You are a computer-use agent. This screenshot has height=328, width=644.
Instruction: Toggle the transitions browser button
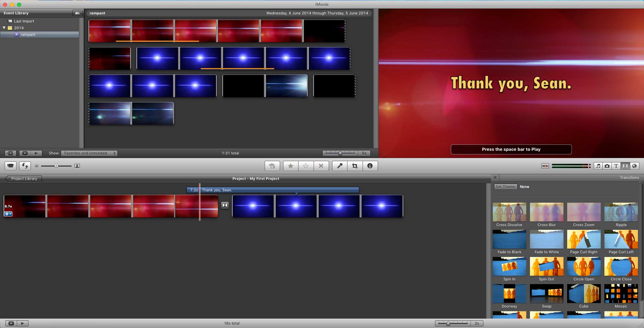click(x=625, y=166)
